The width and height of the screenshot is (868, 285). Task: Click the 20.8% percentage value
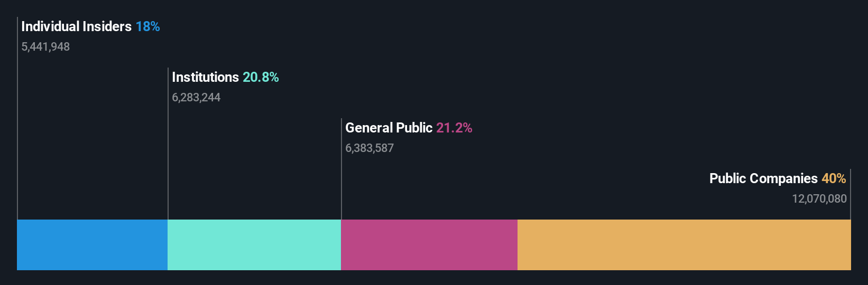click(x=261, y=77)
